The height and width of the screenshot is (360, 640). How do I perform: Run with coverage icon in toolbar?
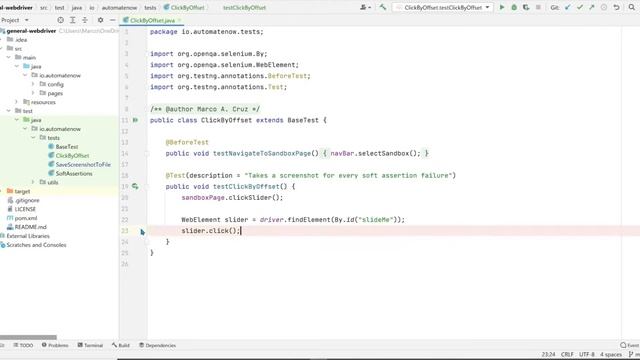coord(526,7)
